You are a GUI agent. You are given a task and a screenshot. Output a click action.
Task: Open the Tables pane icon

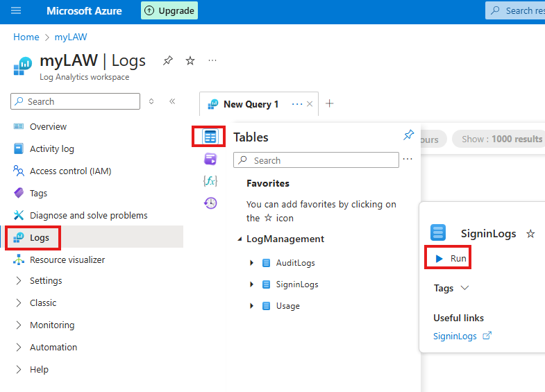(x=210, y=137)
